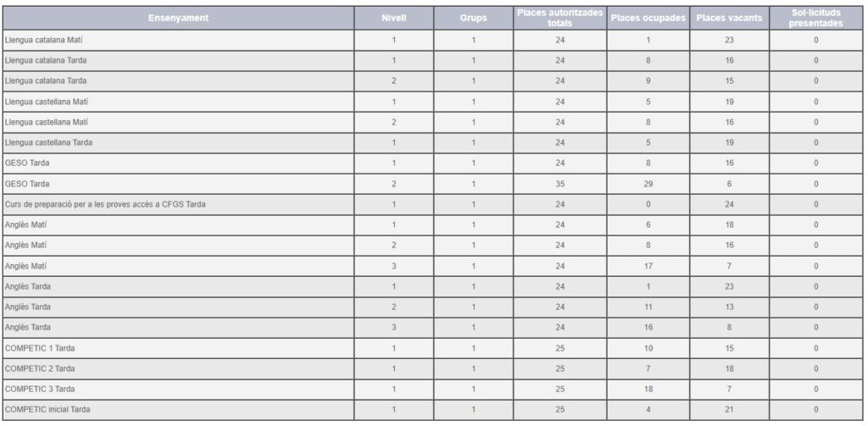Select the COMPETIC 2 Tarda row name
This screenshot has width=868, height=426.
point(40,368)
